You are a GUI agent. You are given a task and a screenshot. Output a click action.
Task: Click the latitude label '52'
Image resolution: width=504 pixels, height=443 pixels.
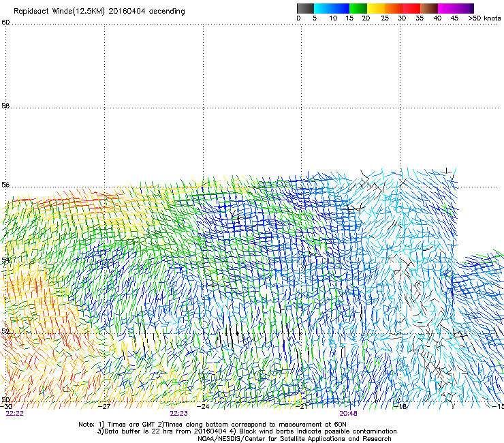pyautogui.click(x=5, y=331)
